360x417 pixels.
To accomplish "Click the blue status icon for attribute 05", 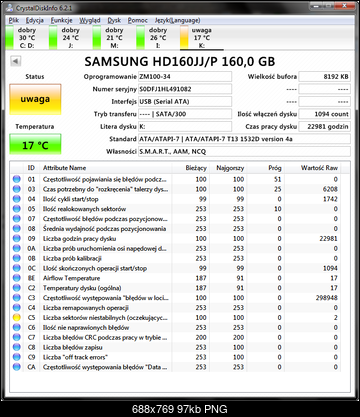I will tap(16, 209).
